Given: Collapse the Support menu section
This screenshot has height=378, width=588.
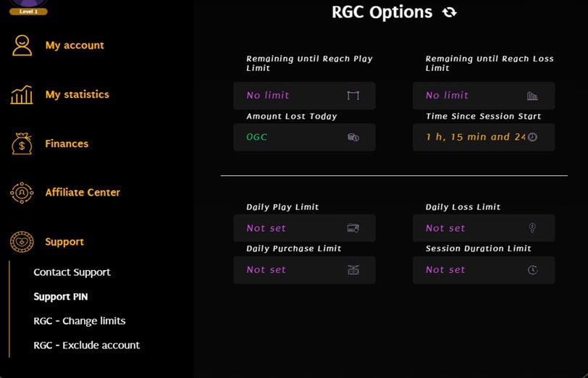Looking at the screenshot, I should coord(64,242).
